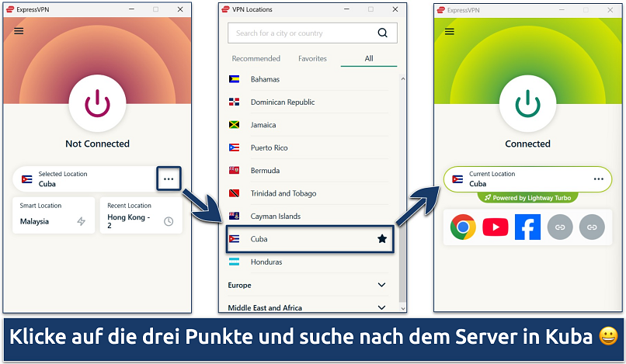Launch the Chrome shortcut
Viewport: 626px width, 364px height.
[x=463, y=227]
